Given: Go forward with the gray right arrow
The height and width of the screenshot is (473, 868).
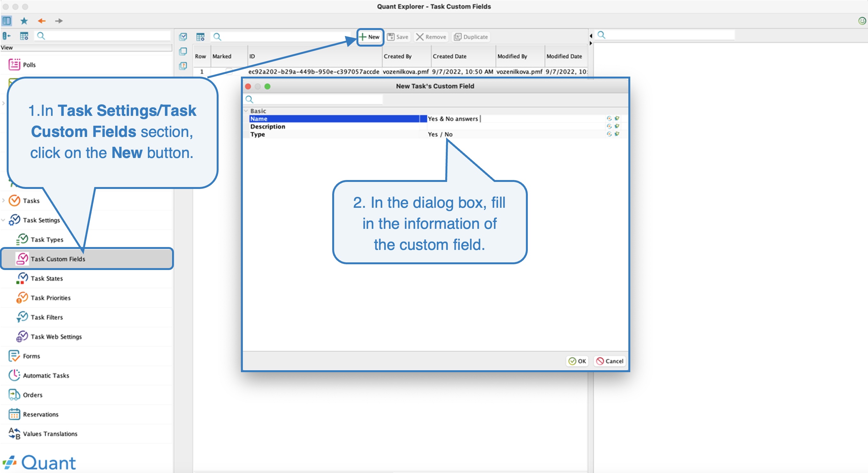Looking at the screenshot, I should tap(59, 21).
